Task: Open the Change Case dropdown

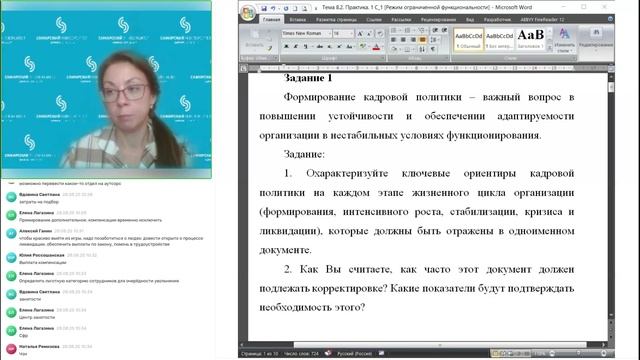Action: pyautogui.click(x=350, y=47)
